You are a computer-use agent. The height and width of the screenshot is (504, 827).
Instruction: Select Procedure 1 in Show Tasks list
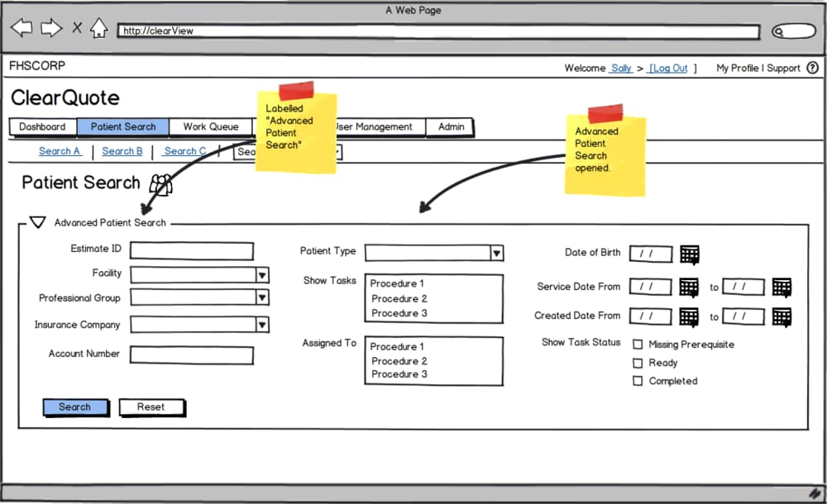pyautogui.click(x=397, y=283)
